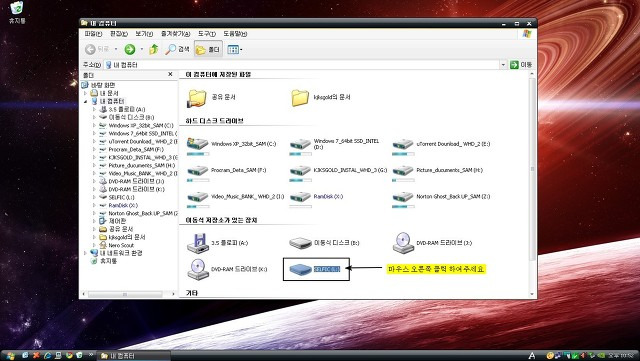The image size is (640, 361).
Task: Select the DVD-RAM drive (J:) icon
Action: pos(403,243)
